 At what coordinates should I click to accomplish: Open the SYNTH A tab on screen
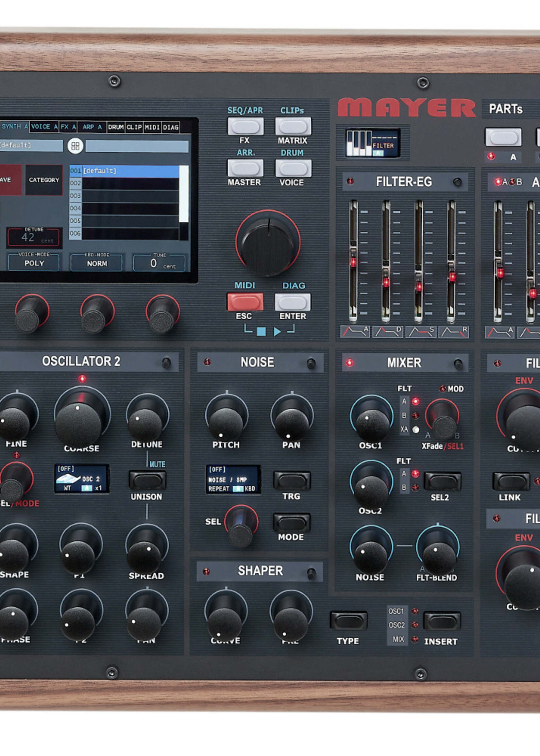coord(15,127)
